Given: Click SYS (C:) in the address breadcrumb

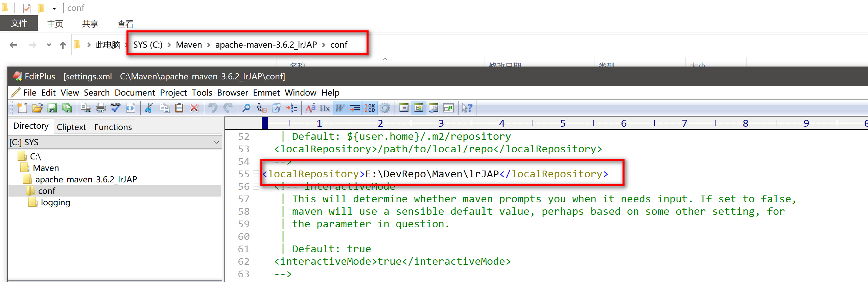Looking at the screenshot, I should pyautogui.click(x=148, y=45).
